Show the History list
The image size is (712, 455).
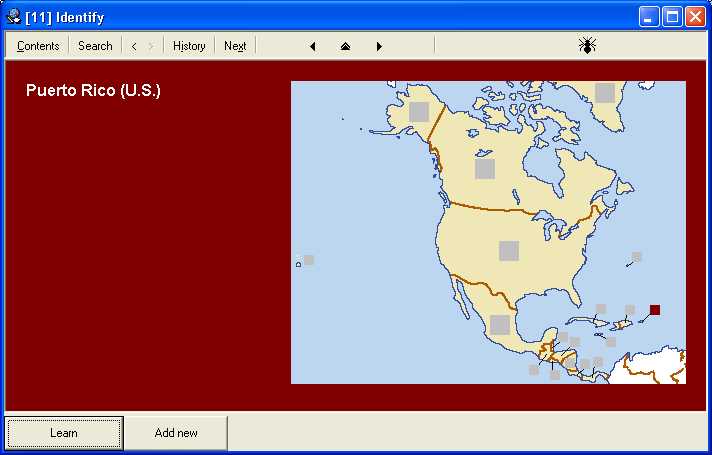pyautogui.click(x=189, y=46)
